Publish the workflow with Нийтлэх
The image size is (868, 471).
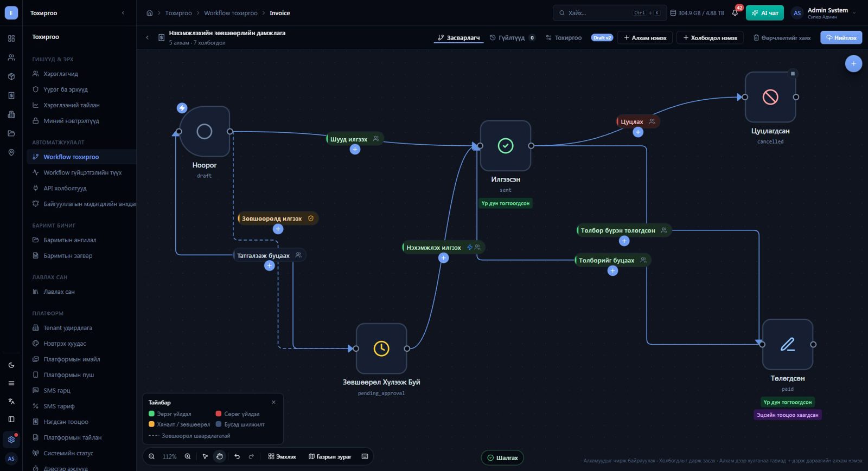click(841, 37)
